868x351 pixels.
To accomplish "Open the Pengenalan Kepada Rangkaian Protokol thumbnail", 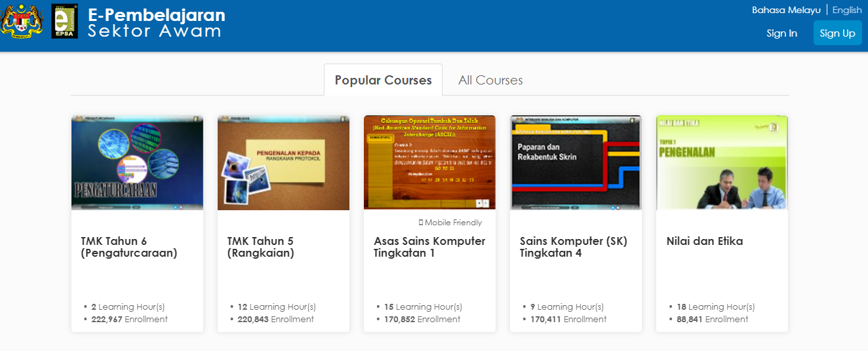I will [x=283, y=162].
